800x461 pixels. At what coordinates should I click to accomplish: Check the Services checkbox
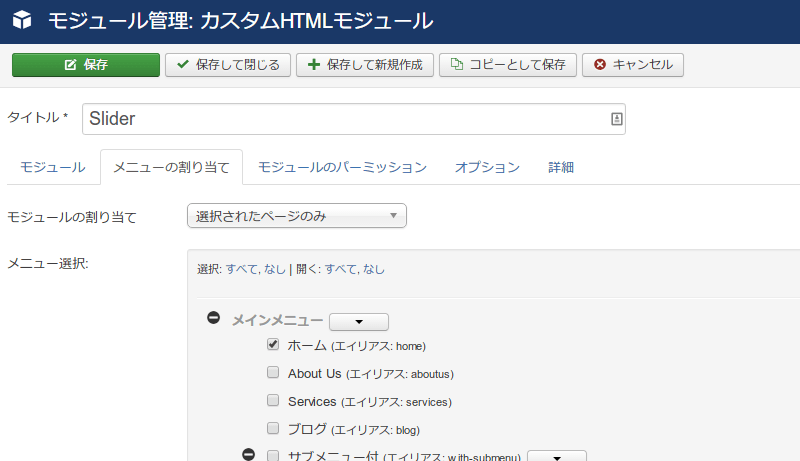pyautogui.click(x=273, y=400)
